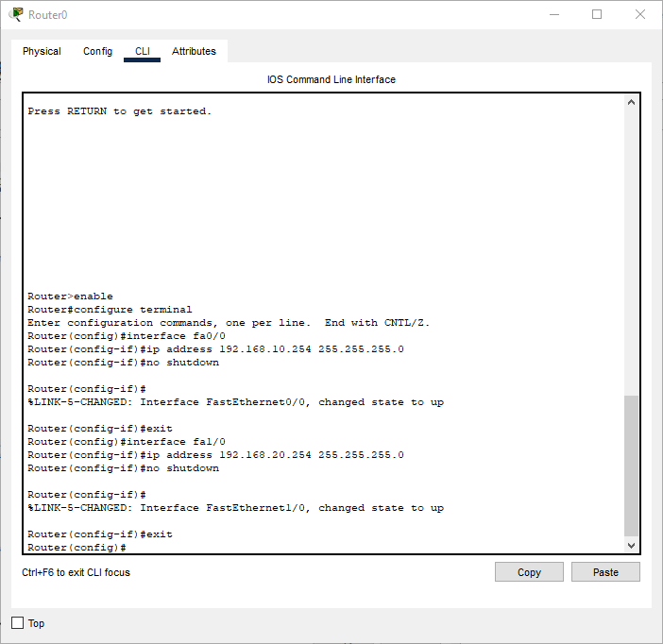
Task: Open the Config tab
Action: (97, 51)
